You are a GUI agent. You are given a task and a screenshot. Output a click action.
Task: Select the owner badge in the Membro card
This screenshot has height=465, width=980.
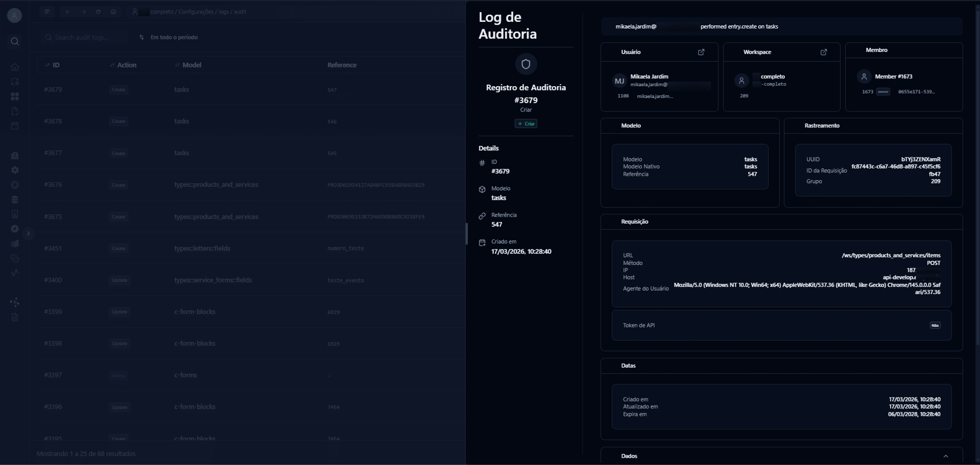[x=883, y=91]
